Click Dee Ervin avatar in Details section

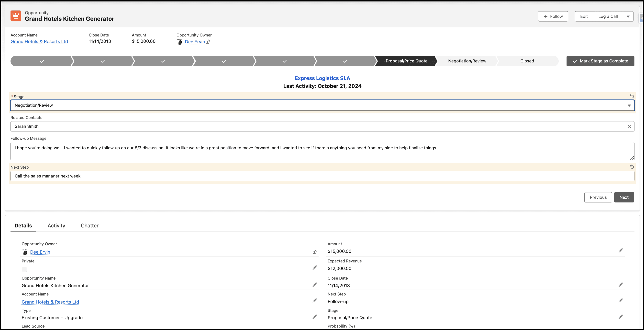click(25, 252)
